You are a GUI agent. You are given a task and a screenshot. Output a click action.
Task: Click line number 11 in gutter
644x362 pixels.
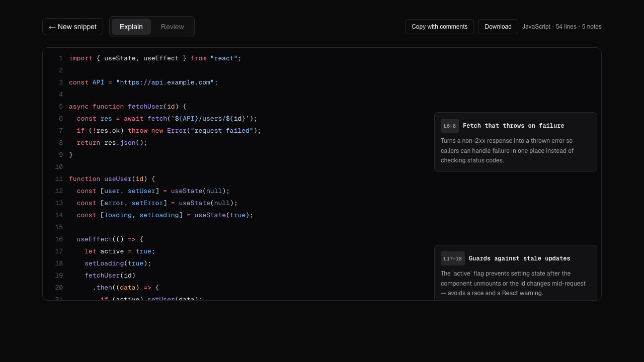click(59, 179)
